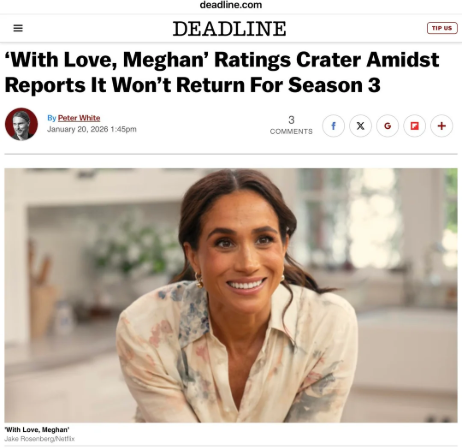Open the hamburger navigation menu
The image size is (462, 448).
click(18, 28)
